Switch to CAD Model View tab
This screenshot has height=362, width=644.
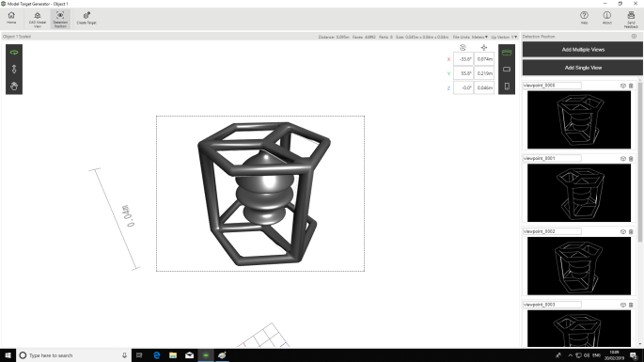click(x=38, y=20)
